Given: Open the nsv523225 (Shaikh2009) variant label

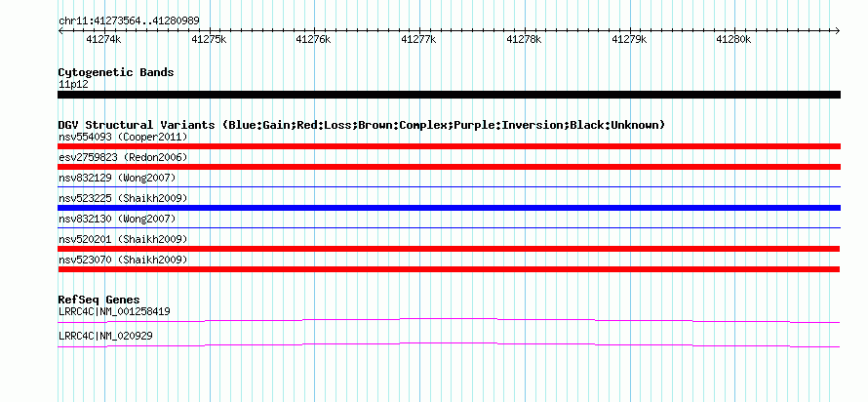Looking at the screenshot, I should coord(123,198).
